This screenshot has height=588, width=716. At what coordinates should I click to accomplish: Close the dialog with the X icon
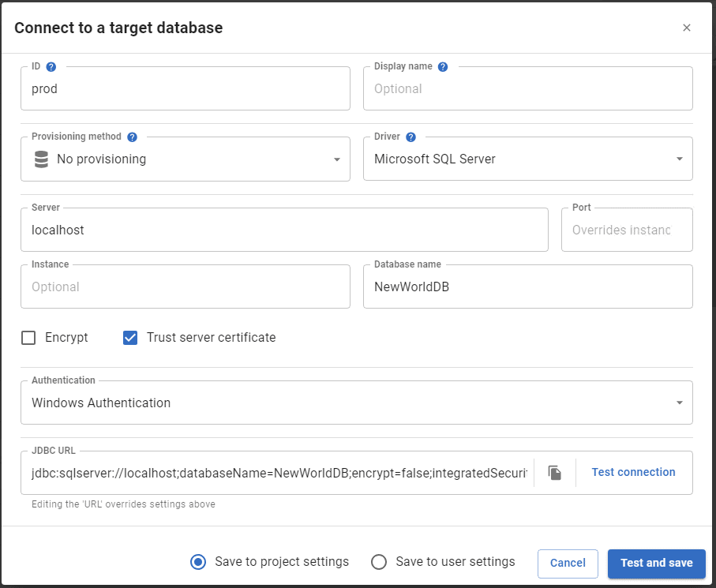(x=686, y=28)
